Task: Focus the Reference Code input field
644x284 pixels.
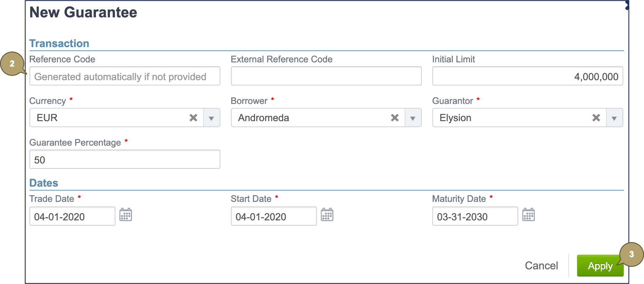Action: (124, 77)
